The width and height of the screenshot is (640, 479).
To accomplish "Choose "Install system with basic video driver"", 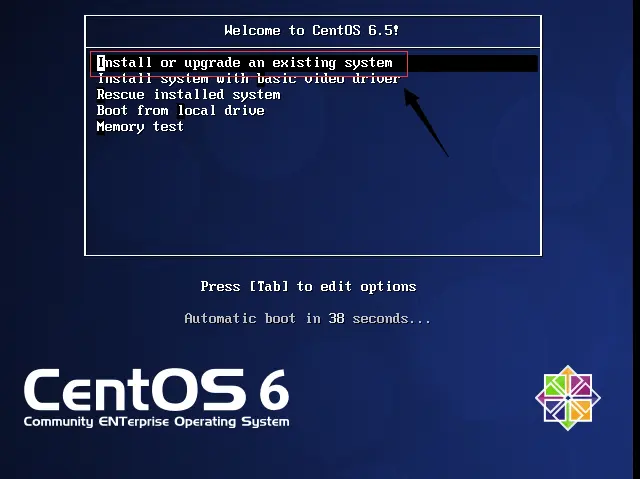I will [x=248, y=79].
